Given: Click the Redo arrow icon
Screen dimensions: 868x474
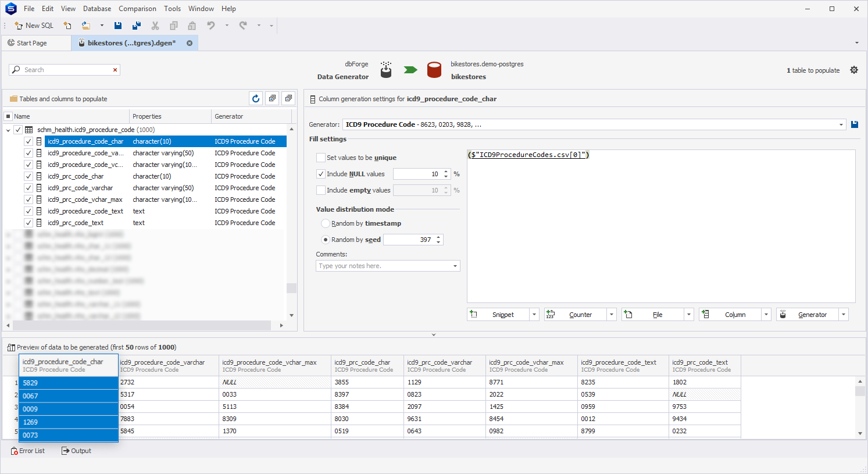Looking at the screenshot, I should tap(243, 26).
